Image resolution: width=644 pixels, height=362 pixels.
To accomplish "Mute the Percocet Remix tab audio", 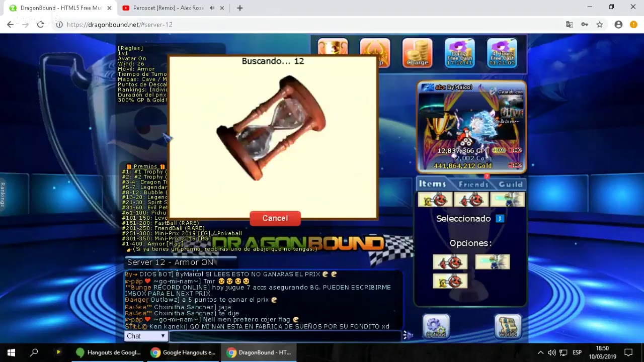I will 212,8.
